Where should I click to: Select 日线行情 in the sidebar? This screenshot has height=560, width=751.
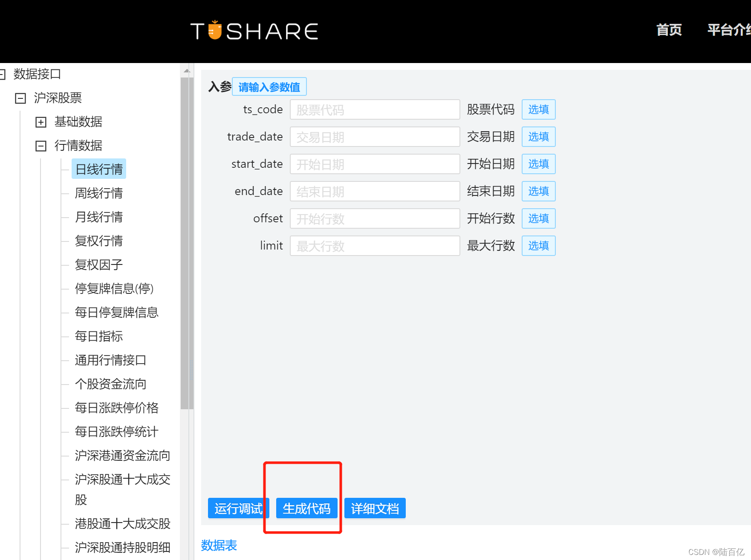coord(98,169)
